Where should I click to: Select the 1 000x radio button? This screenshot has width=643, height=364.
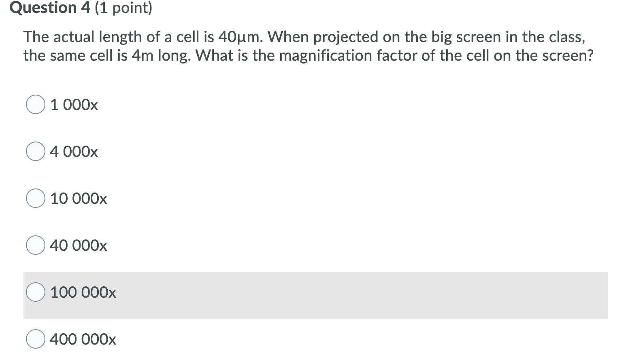pyautogui.click(x=36, y=105)
